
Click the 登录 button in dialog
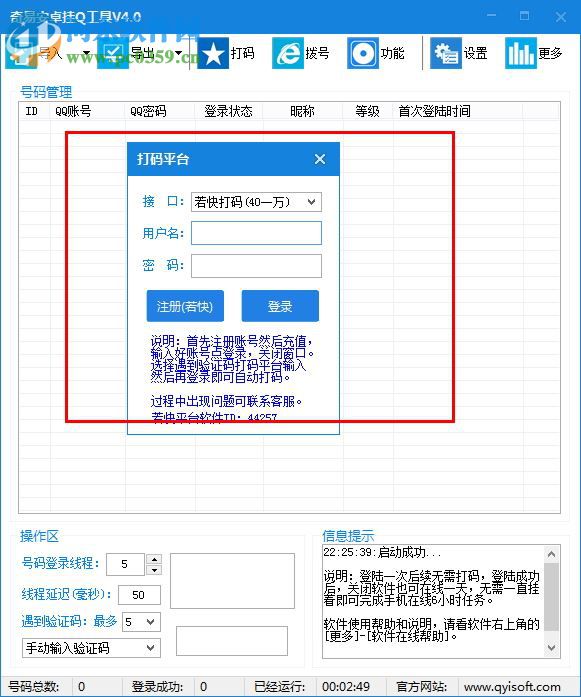click(x=280, y=306)
